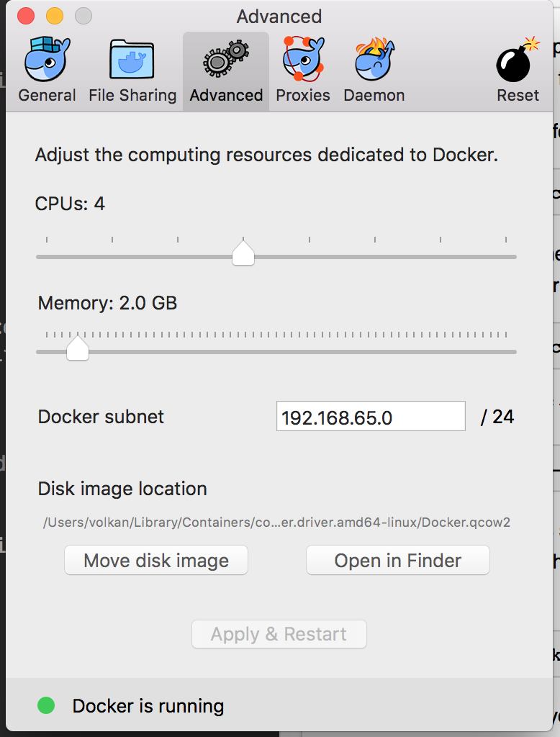Click the Memory slider handle

77,348
